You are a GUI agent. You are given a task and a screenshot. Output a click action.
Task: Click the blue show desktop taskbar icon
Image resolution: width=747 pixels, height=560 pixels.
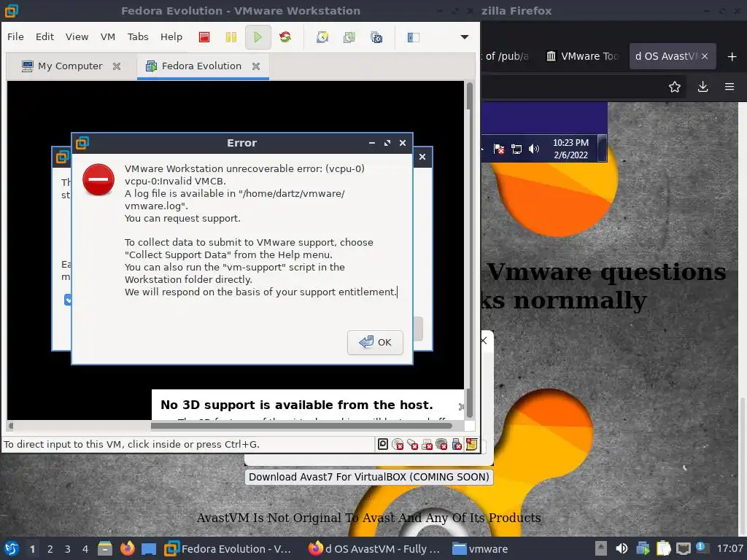(149, 549)
